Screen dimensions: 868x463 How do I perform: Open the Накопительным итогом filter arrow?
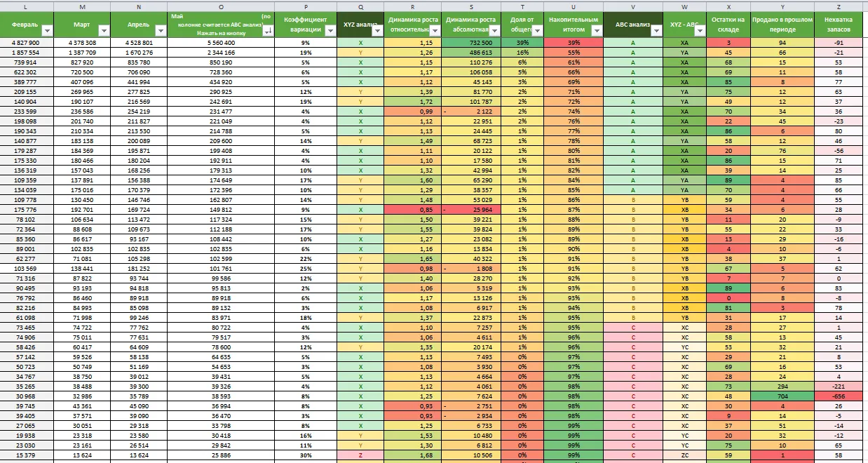click(597, 30)
